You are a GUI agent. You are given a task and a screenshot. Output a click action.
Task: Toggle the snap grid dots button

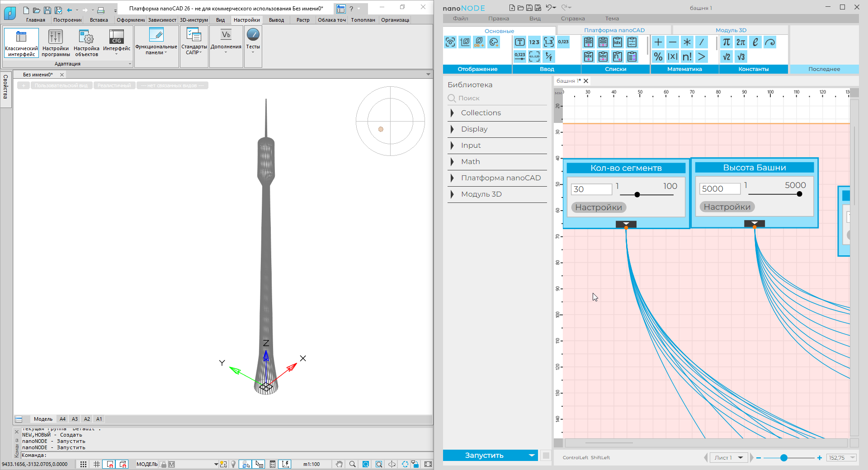click(x=84, y=464)
